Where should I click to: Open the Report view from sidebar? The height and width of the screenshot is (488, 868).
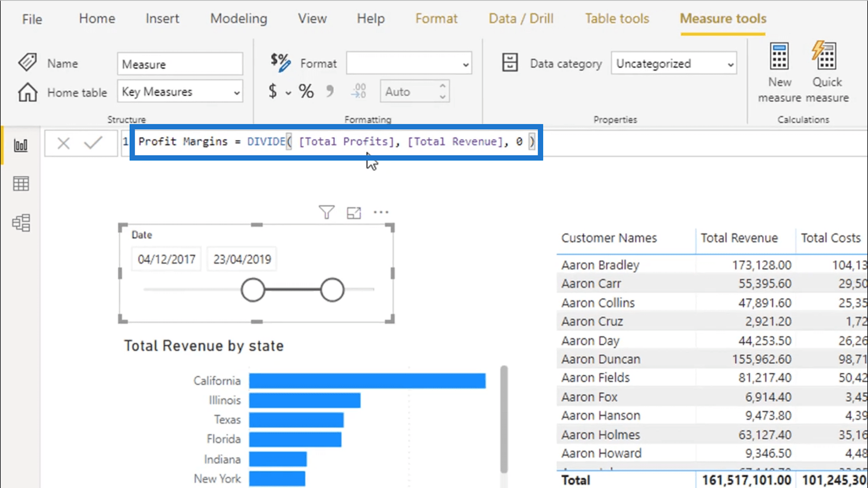[21, 145]
